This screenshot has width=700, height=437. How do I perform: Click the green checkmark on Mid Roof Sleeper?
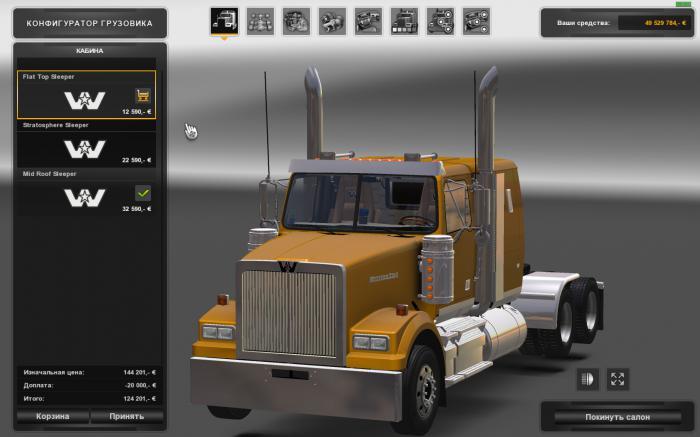pyautogui.click(x=143, y=192)
